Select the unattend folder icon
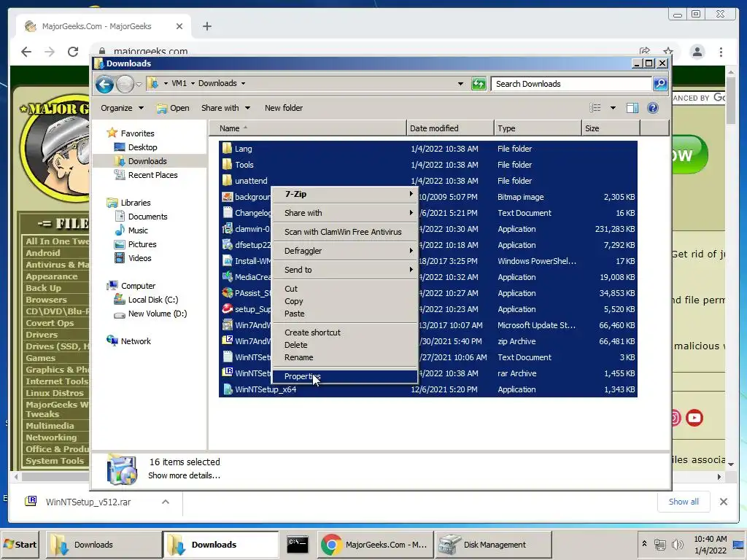Screen dimensions: 747x560 228,181
